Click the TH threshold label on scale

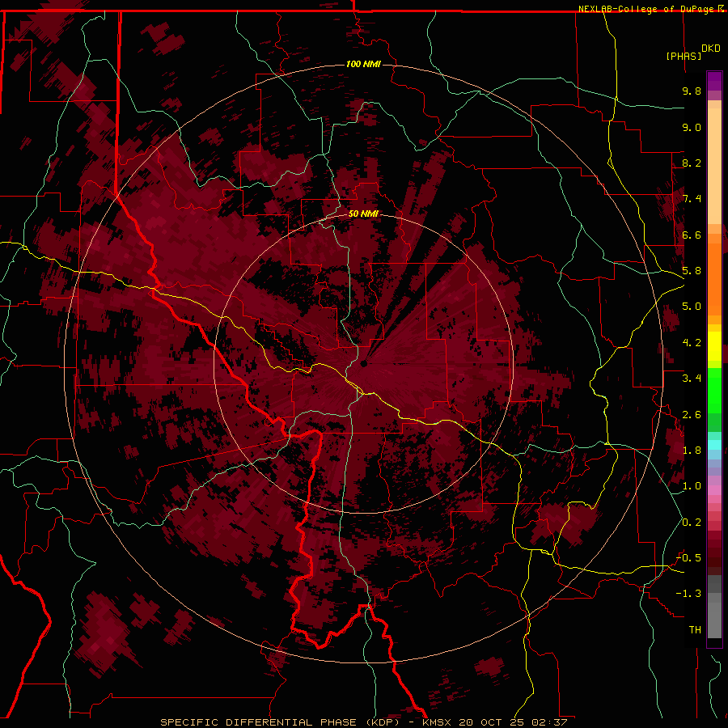pos(695,630)
